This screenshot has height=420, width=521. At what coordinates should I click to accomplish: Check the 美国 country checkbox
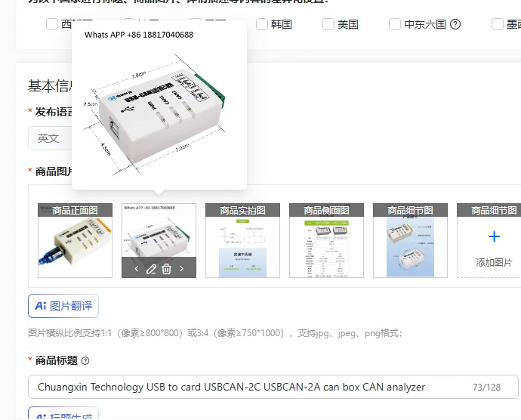[x=328, y=24]
